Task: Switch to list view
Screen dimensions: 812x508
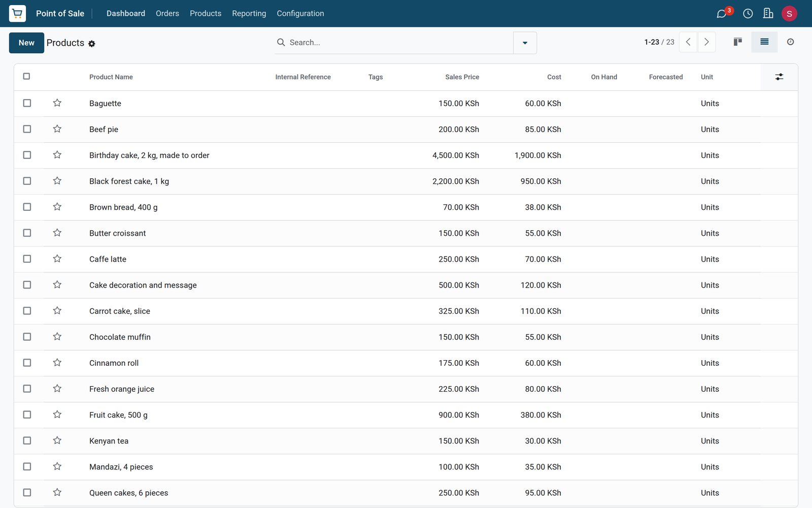Action: [764, 42]
